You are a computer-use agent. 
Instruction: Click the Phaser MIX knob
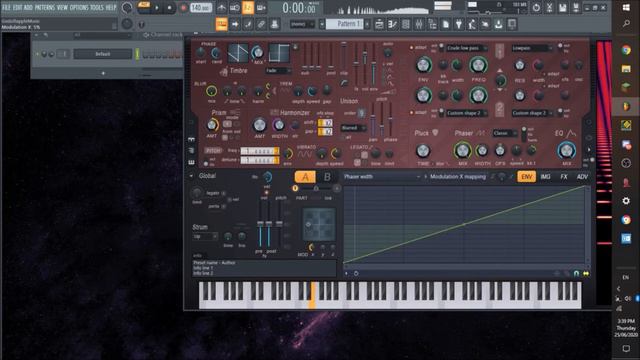click(462, 151)
